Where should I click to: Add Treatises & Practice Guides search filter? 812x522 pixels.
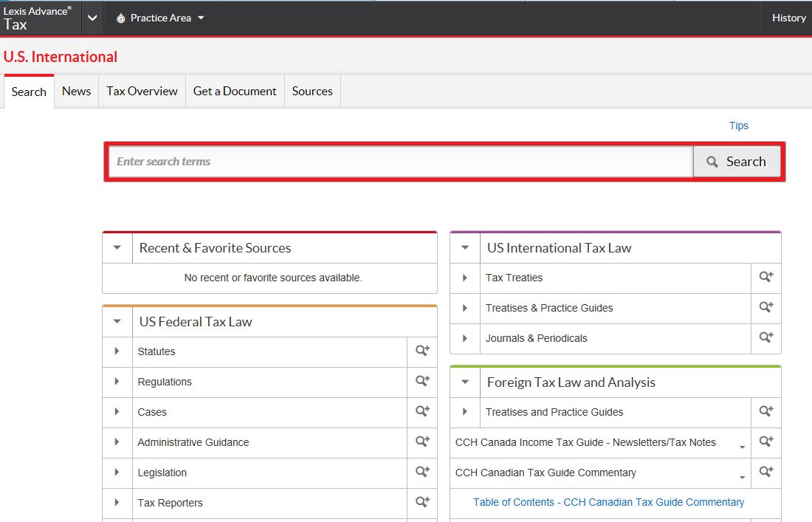(x=766, y=307)
